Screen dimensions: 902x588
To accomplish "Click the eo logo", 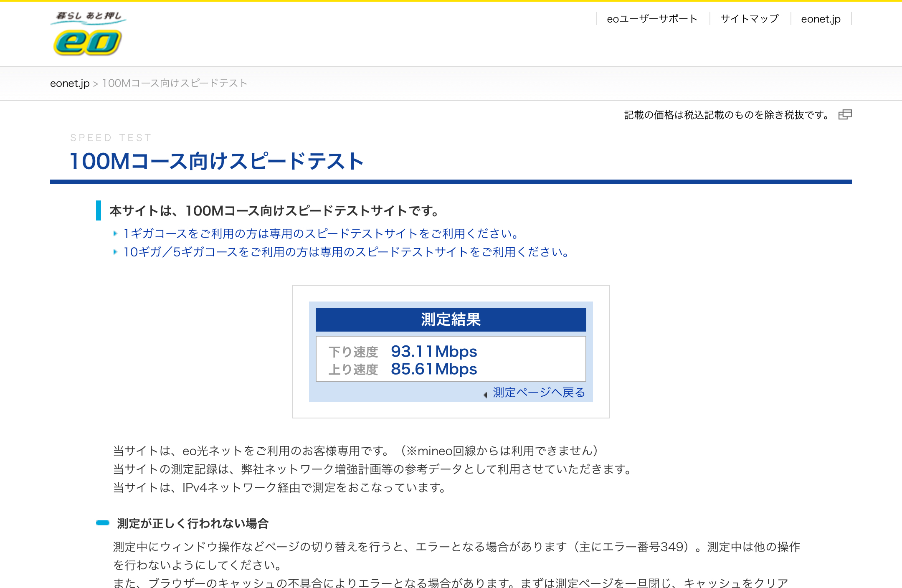I will (x=88, y=43).
